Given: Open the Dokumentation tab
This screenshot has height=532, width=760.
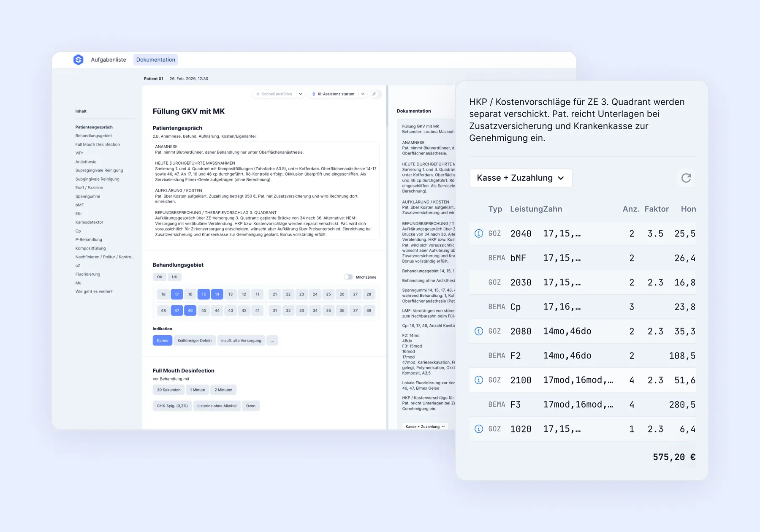Looking at the screenshot, I should click(155, 60).
